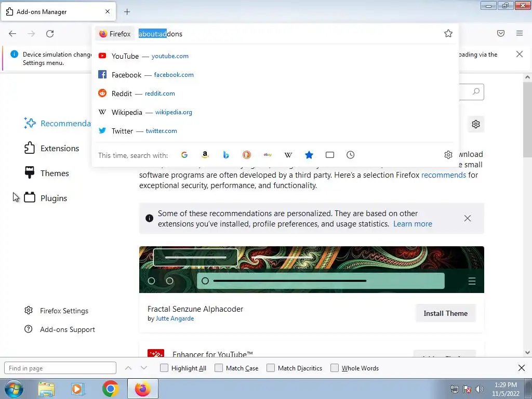Search history using the clock icon
This screenshot has height=399, width=532.
tap(351, 155)
